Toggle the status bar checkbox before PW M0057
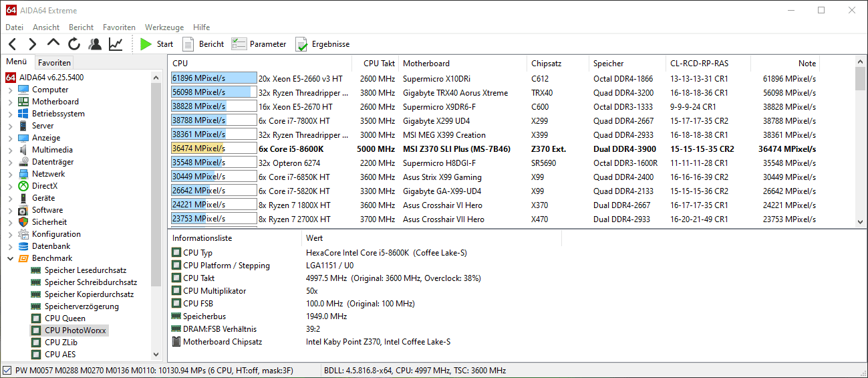 [7, 371]
